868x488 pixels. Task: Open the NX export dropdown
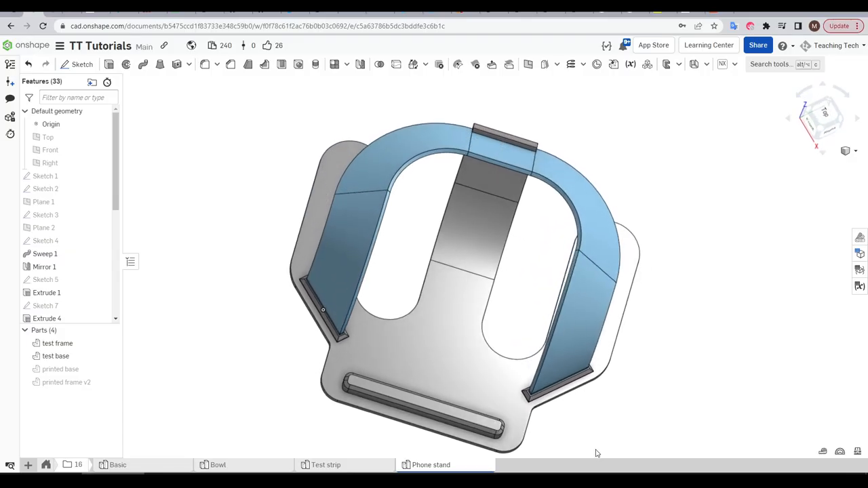click(x=734, y=64)
